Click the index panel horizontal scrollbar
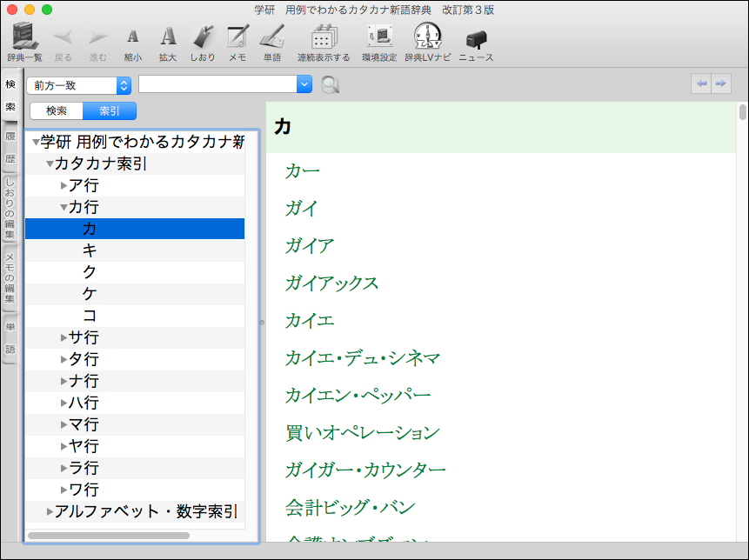Image resolution: width=749 pixels, height=560 pixels. 109,536
